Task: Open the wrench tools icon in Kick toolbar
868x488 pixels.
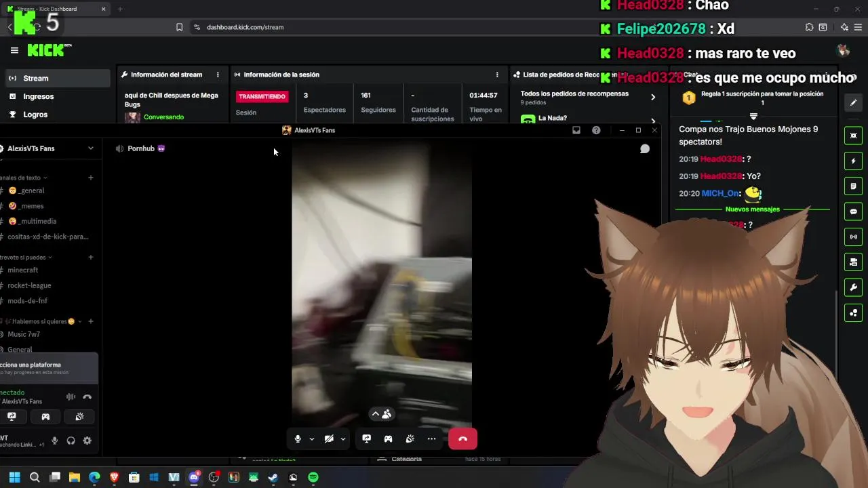Action: [854, 287]
